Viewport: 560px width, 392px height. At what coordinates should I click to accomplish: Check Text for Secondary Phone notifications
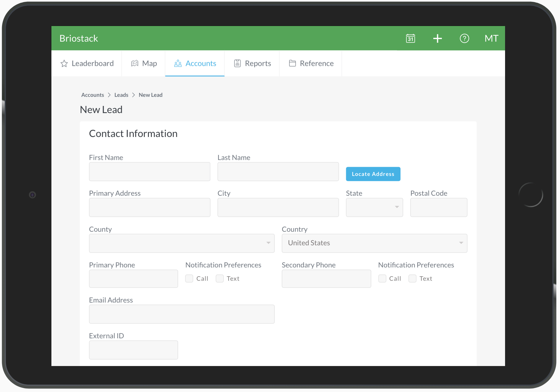tap(413, 279)
